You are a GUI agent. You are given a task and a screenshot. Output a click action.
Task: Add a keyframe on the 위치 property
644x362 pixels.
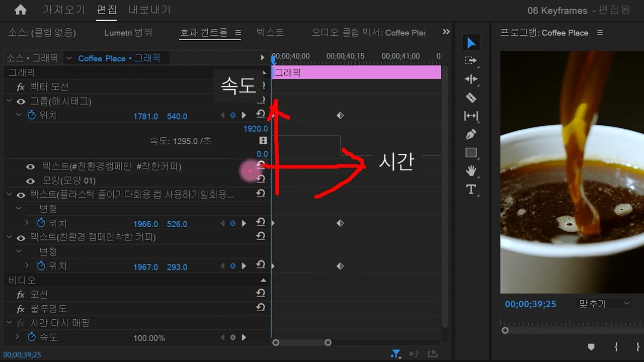[x=233, y=115]
